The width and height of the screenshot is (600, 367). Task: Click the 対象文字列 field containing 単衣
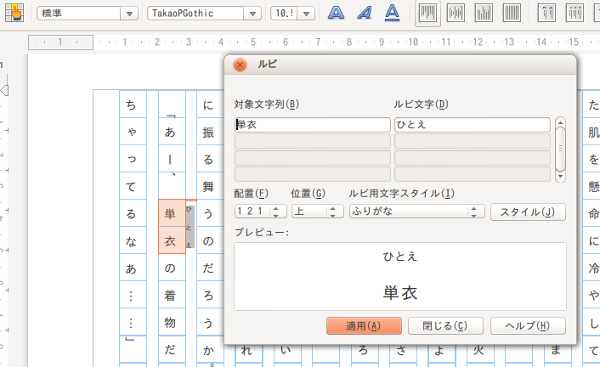(x=312, y=125)
